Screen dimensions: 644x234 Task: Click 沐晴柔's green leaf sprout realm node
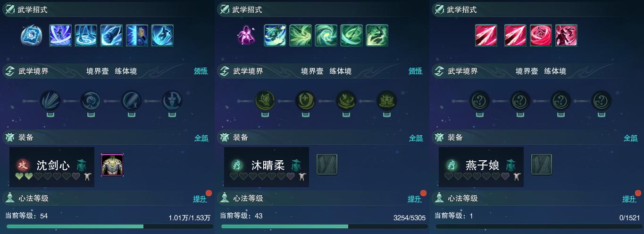(x=265, y=101)
